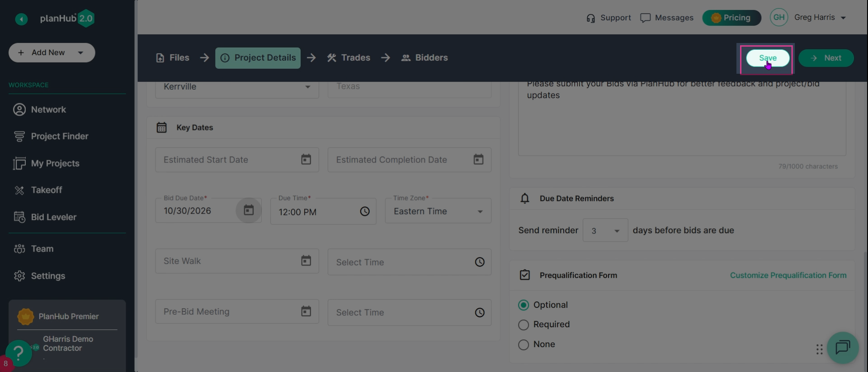Screen dimensions: 868x372
Task: Go to the Trades step
Action: [349, 58]
